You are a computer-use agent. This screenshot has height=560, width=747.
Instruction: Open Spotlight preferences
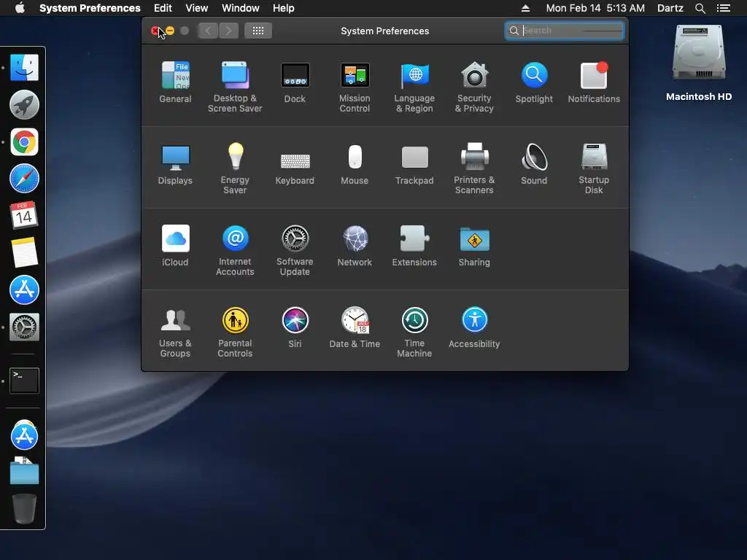click(x=534, y=82)
